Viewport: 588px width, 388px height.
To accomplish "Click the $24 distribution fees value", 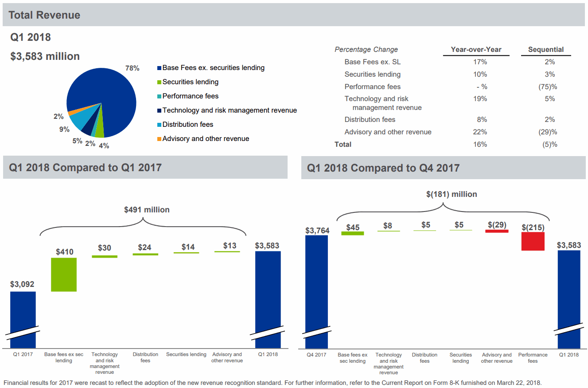I will tap(145, 247).
